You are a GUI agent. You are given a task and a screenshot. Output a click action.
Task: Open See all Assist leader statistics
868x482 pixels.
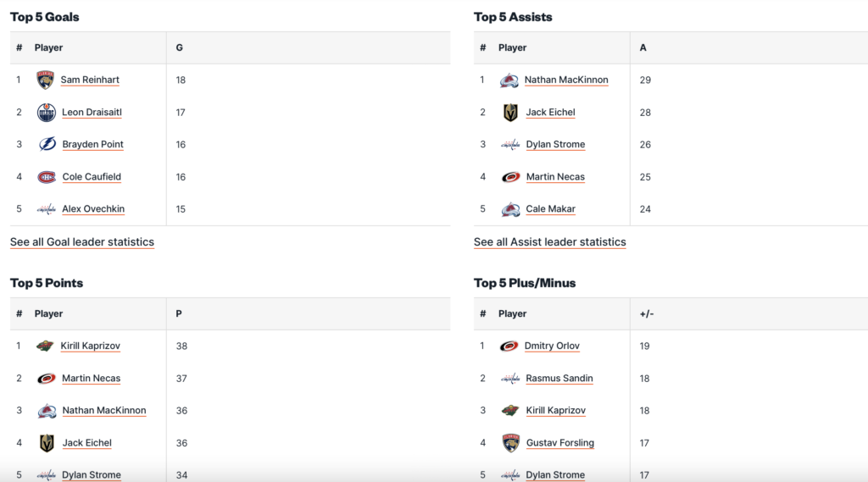click(x=549, y=242)
